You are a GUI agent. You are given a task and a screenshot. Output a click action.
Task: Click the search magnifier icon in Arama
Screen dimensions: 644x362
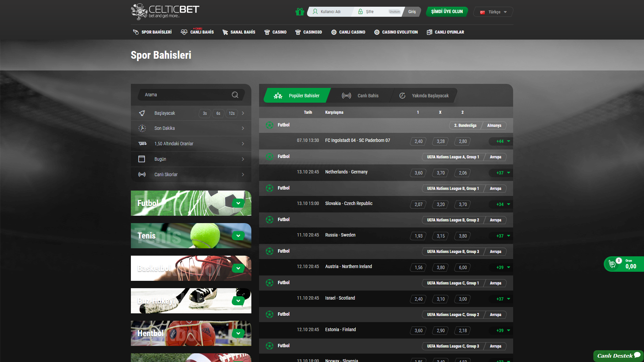click(x=235, y=95)
